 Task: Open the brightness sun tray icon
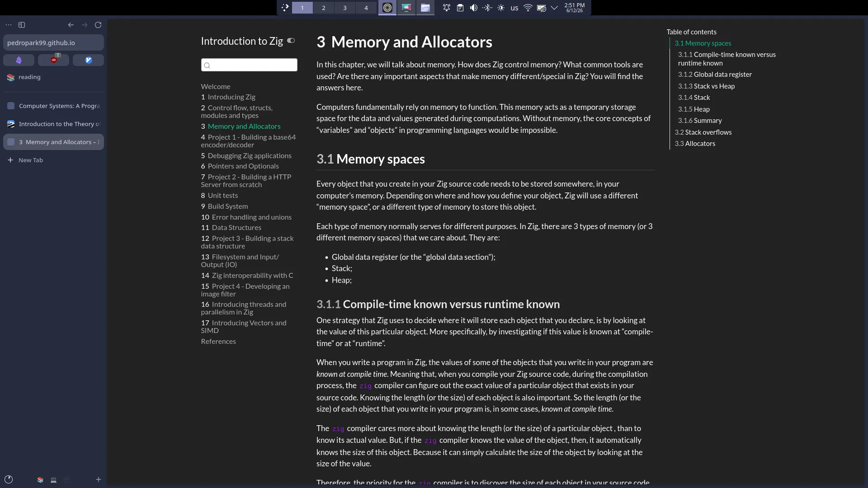pos(501,8)
